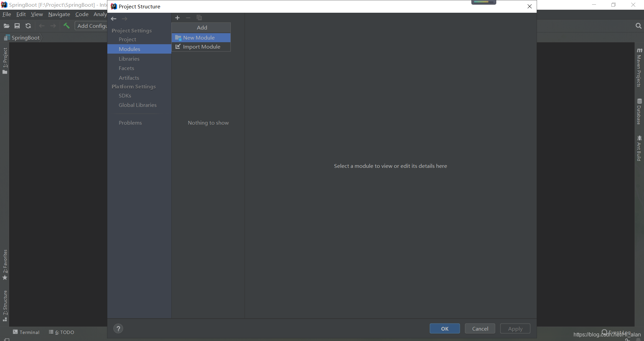Click the tool windows toggle in bottom-left corner
This screenshot has height=341, width=644.
7,339
